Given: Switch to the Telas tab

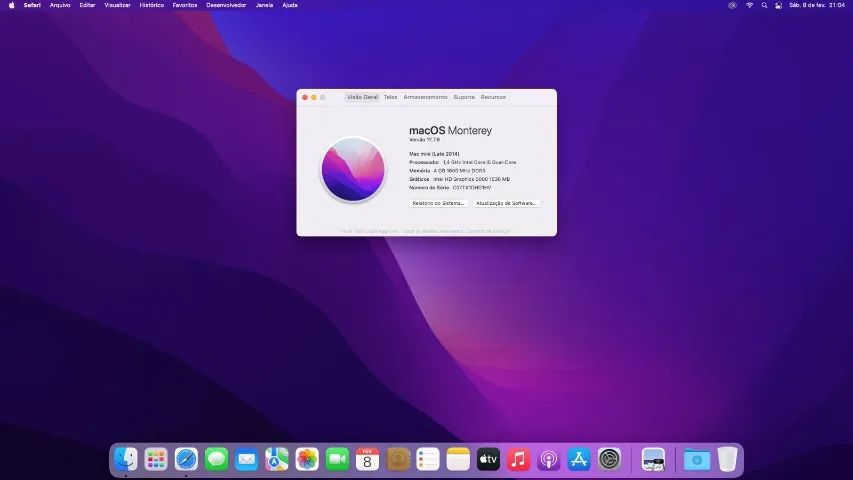Looking at the screenshot, I should 391,97.
